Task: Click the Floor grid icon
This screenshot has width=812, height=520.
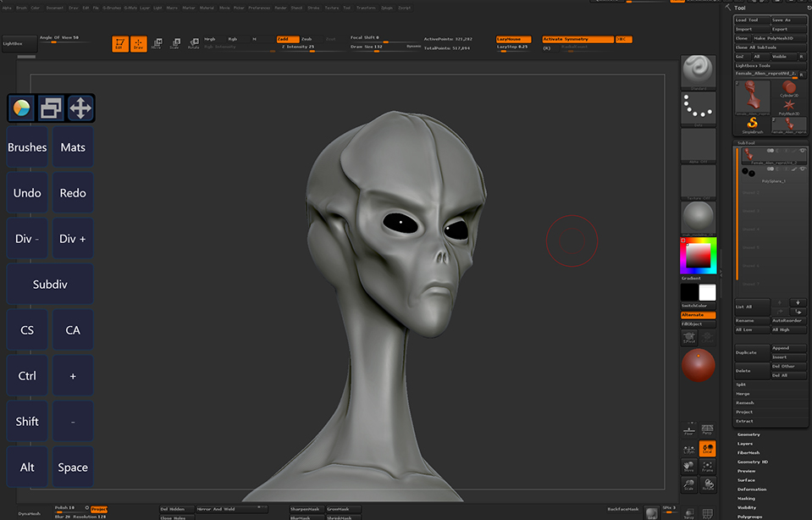Action: tap(689, 428)
